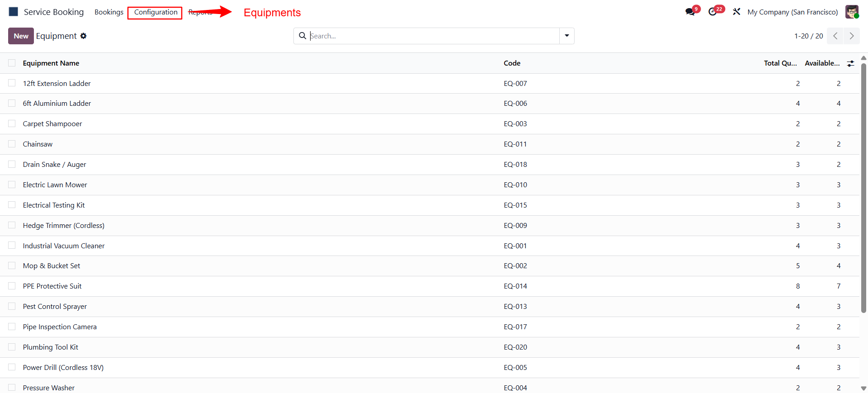Image resolution: width=868 pixels, height=393 pixels.
Task: Open the Service Booking app home icon
Action: point(14,12)
